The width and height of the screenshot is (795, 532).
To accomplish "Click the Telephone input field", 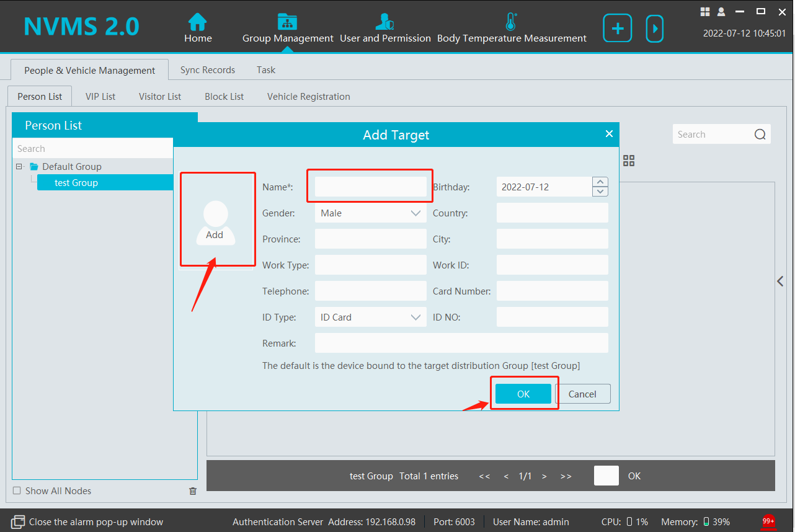I will coord(371,291).
